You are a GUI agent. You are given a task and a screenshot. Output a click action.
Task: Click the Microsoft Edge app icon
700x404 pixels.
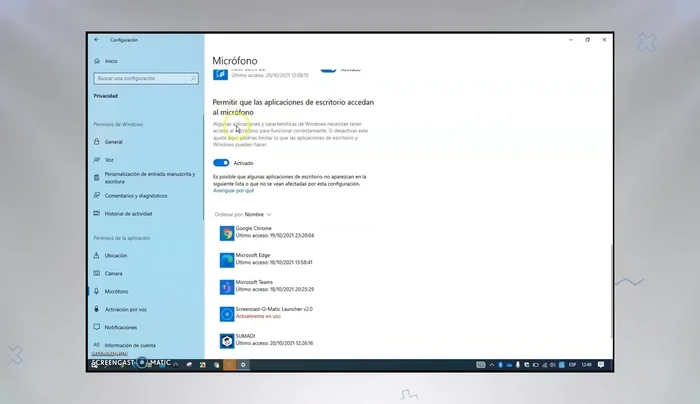point(227,260)
